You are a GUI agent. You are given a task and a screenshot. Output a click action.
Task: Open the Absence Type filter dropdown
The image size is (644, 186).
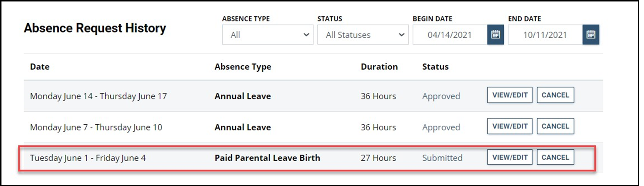[267, 35]
